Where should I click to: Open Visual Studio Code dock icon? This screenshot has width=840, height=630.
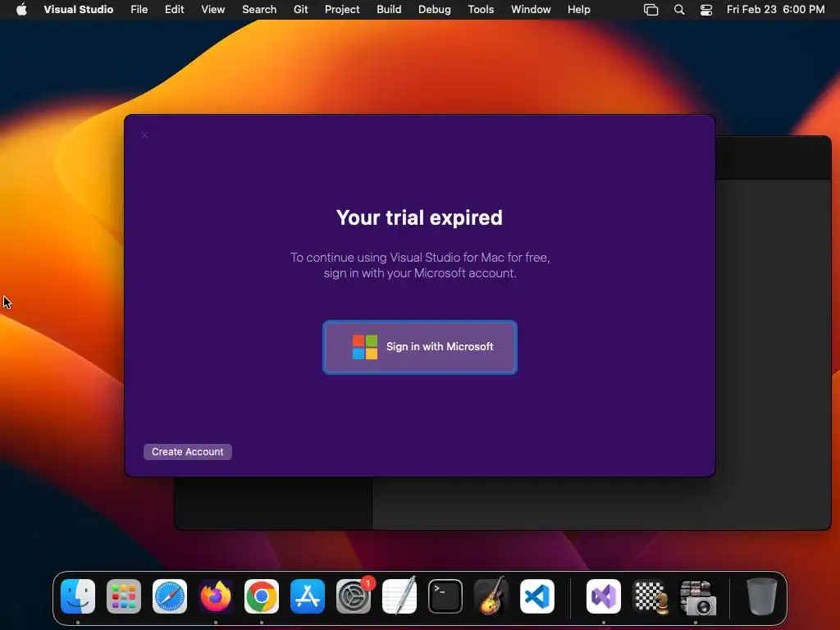[x=536, y=596]
